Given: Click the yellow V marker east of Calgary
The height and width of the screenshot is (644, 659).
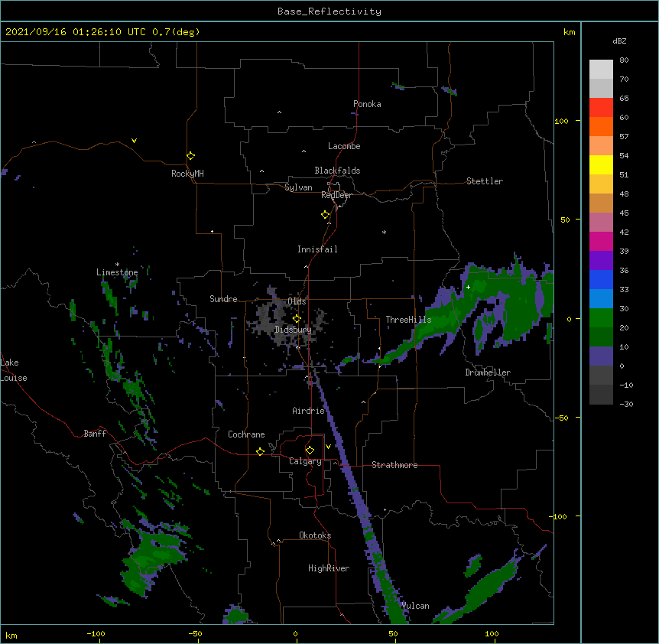Looking at the screenshot, I should pyautogui.click(x=328, y=447).
